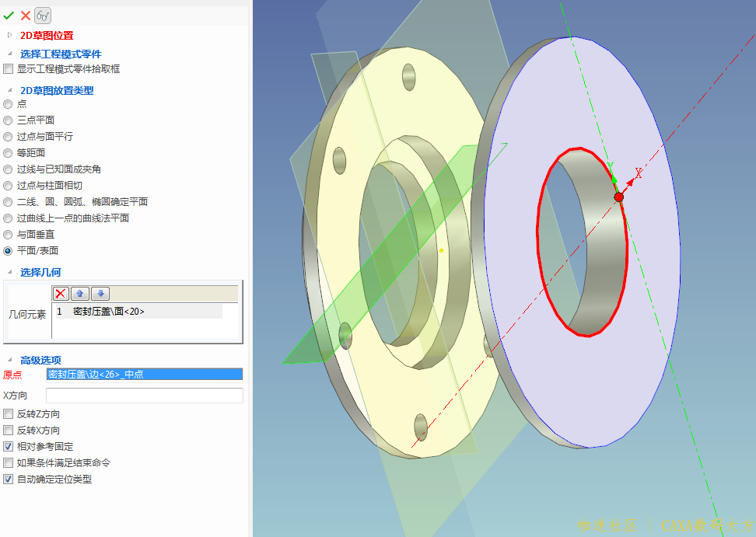The height and width of the screenshot is (537, 756).
Task: Click the X方向 input field
Action: click(x=144, y=396)
